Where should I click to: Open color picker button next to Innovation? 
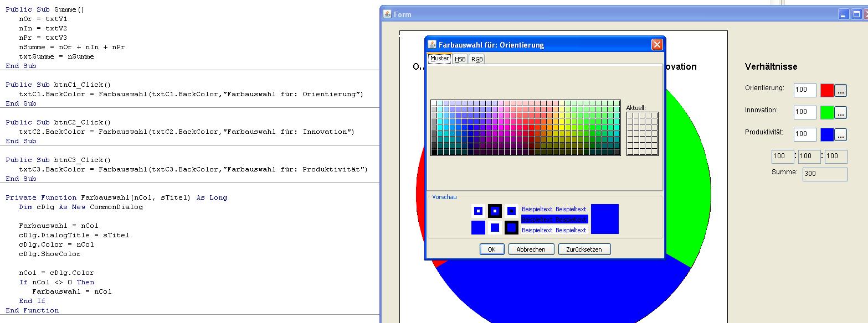(840, 112)
